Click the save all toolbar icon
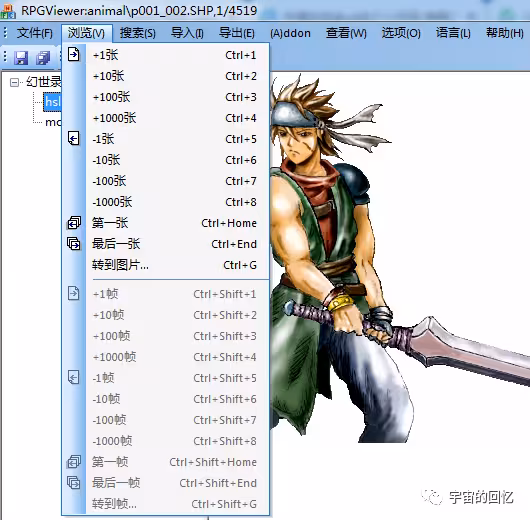The image size is (530, 520). point(43,58)
